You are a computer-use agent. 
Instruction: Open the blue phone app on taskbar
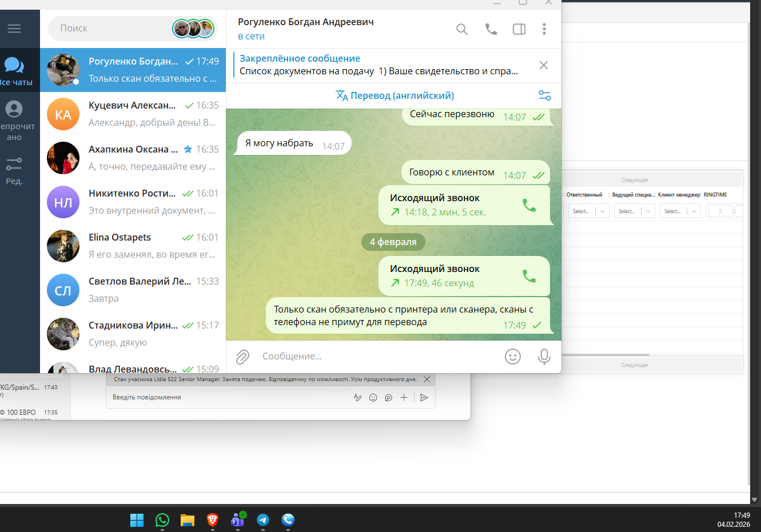coord(288,520)
